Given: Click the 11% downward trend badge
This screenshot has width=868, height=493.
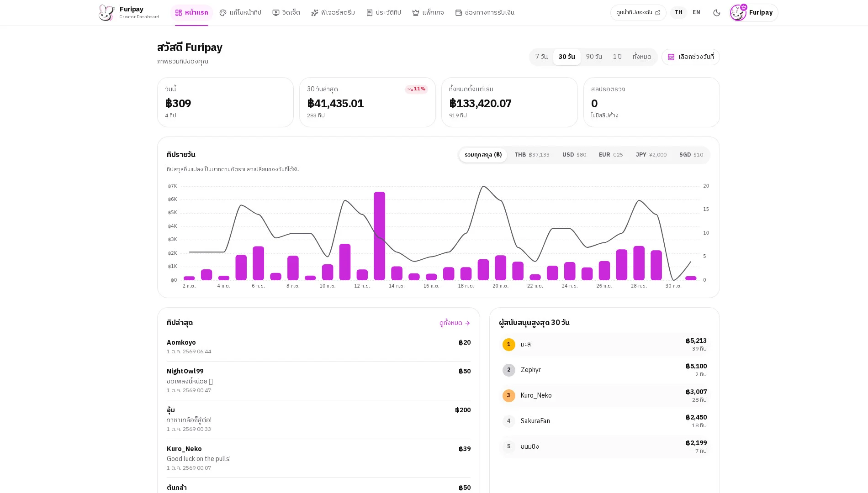Looking at the screenshot, I should pos(416,89).
